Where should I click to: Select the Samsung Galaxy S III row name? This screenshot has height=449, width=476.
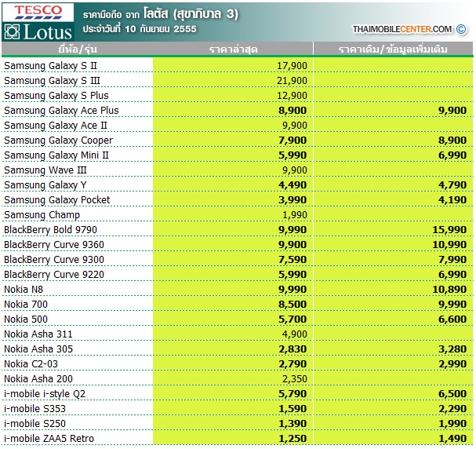(x=52, y=81)
